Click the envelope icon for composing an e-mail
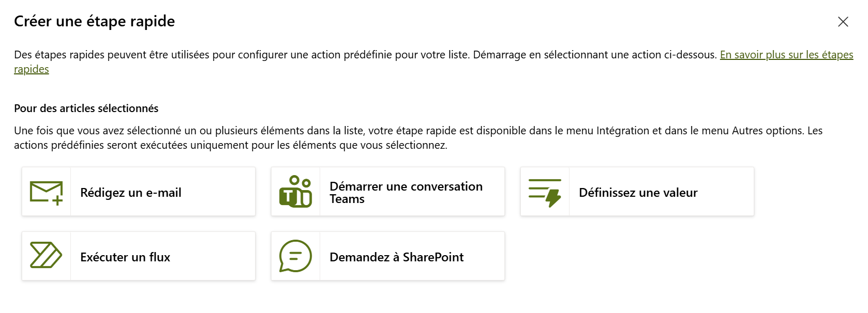Screen dimensions: 868x313 coord(46,192)
